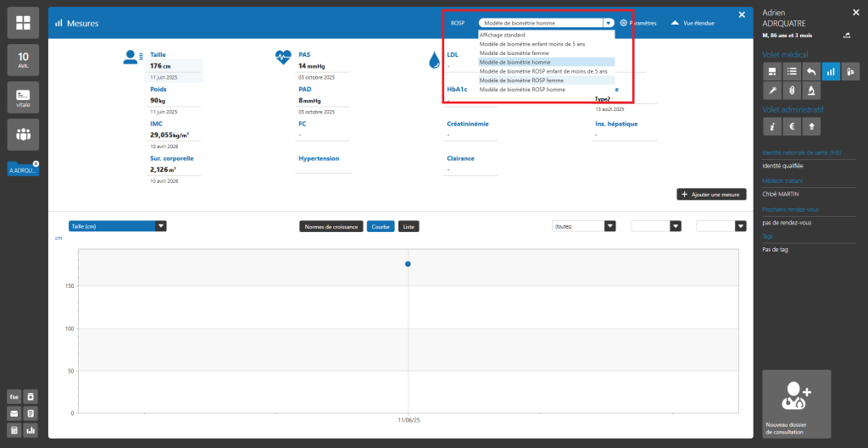Switch chart to Liste view

click(x=408, y=226)
